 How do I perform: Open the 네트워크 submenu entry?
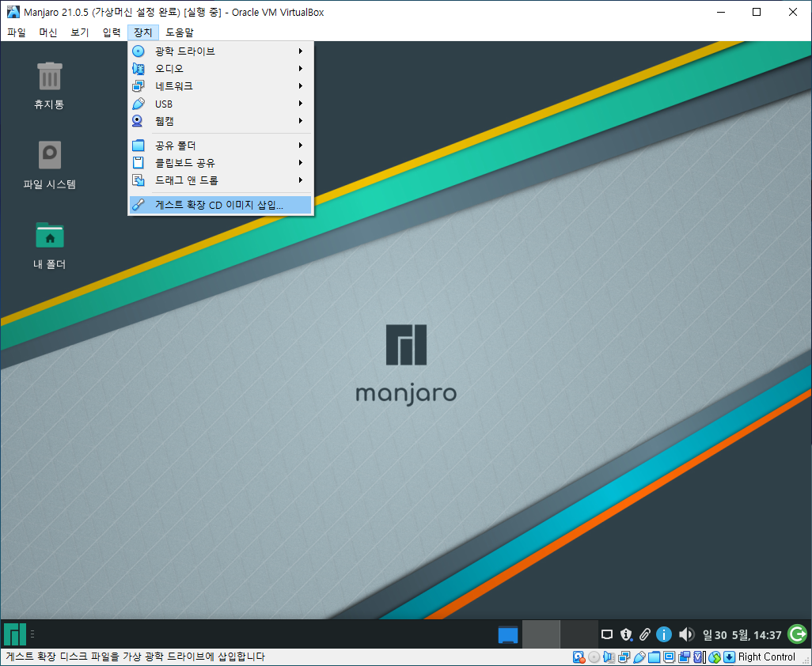tap(221, 86)
